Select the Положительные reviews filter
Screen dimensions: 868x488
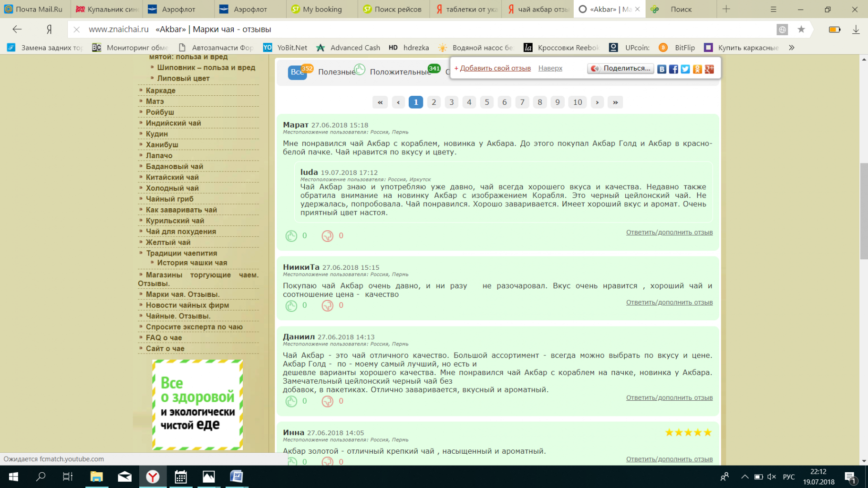(400, 72)
